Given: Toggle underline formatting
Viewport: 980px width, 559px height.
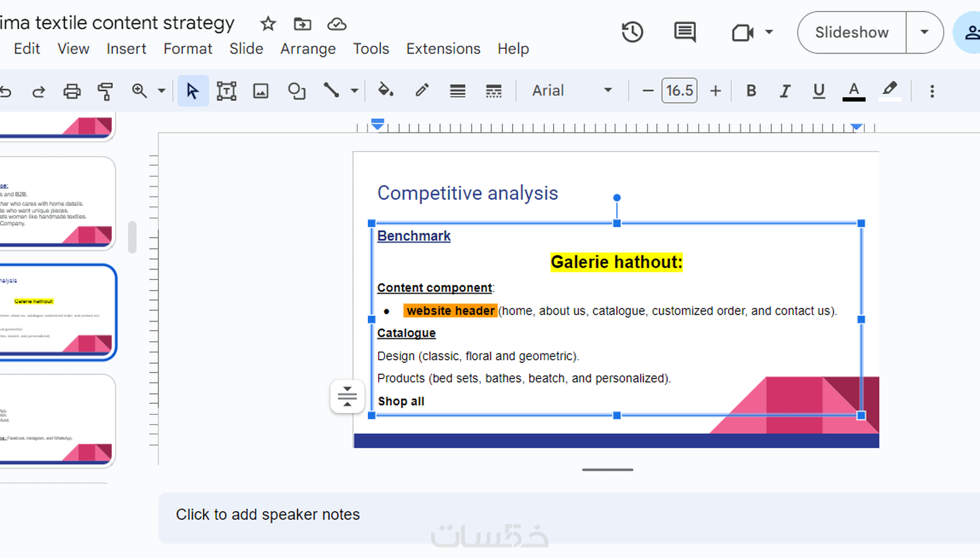Looking at the screenshot, I should coord(819,91).
